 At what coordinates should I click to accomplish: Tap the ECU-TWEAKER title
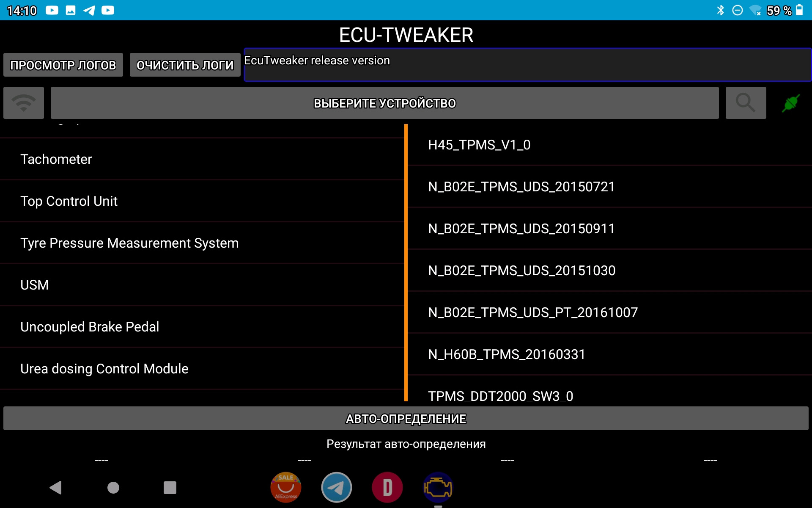(406, 35)
